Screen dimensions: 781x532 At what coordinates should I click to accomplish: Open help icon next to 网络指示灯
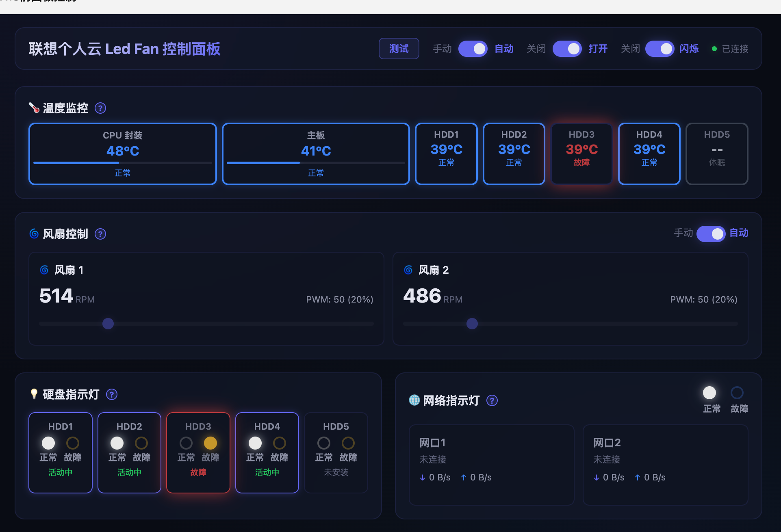click(492, 401)
